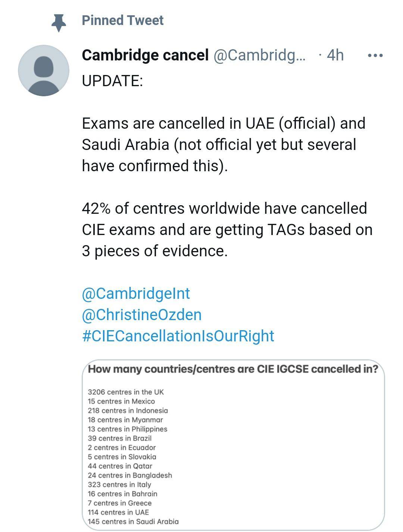The height and width of the screenshot is (532, 403).
Task: Click the image heading about CIE IGCSE cancellations
Action: click(x=232, y=370)
